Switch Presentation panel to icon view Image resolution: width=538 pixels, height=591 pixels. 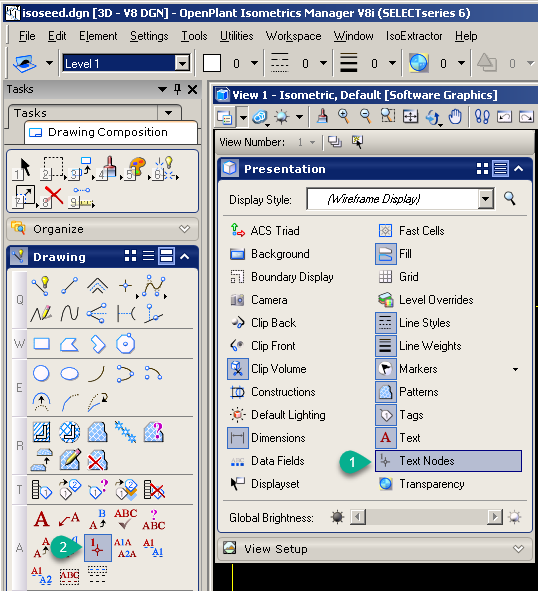point(482,168)
